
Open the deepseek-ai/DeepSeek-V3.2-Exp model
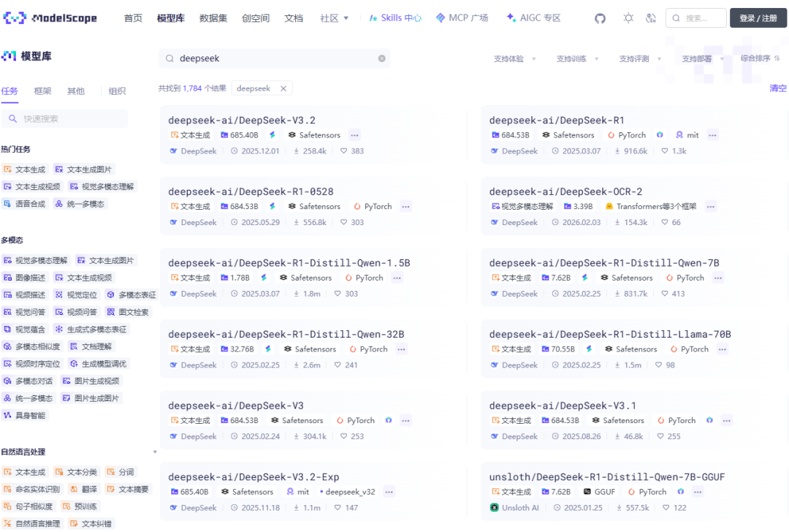coord(254,477)
